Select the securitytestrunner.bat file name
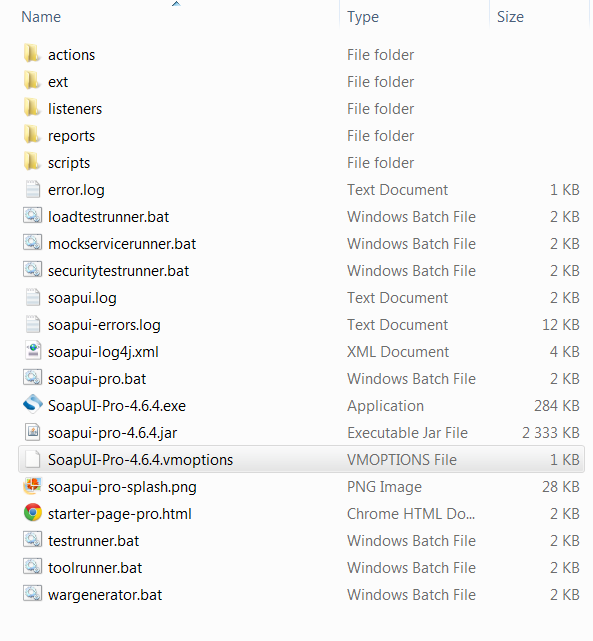The image size is (593, 641). tap(119, 271)
